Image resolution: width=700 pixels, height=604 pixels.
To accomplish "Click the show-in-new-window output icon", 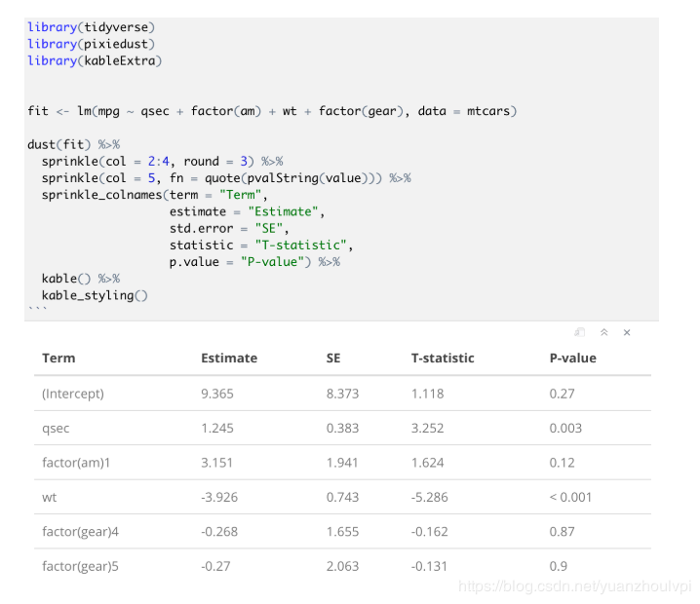I will (x=580, y=332).
